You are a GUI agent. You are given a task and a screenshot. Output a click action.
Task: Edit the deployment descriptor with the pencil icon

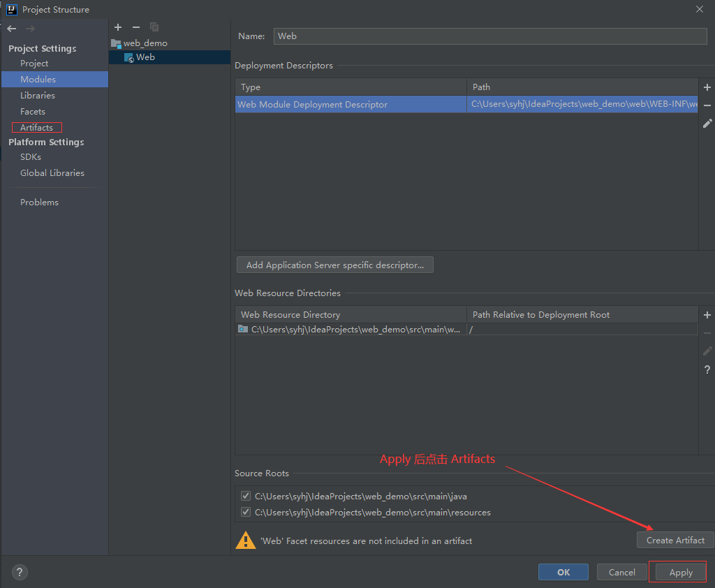[707, 124]
